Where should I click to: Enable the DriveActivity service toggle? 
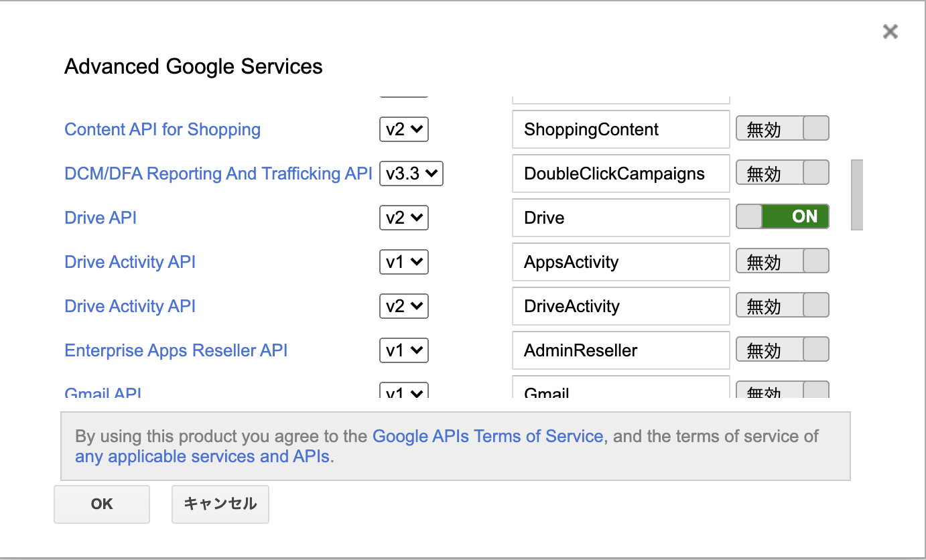tap(782, 305)
